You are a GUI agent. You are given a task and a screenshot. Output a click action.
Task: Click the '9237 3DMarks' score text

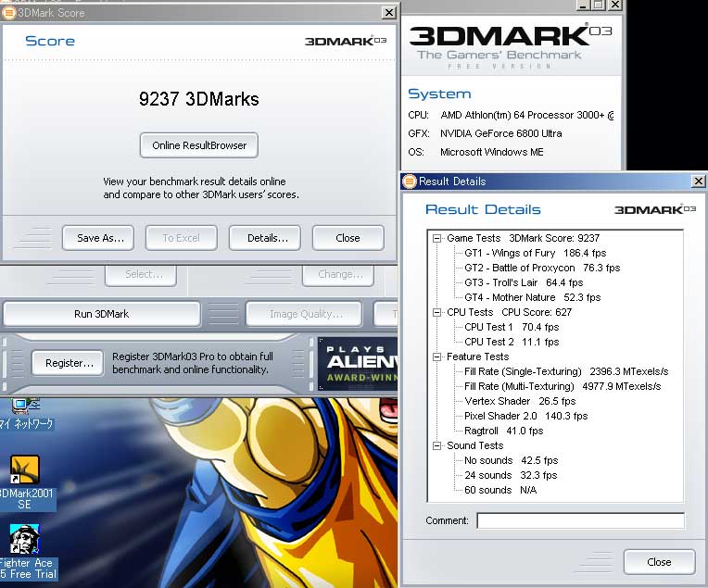[198, 99]
